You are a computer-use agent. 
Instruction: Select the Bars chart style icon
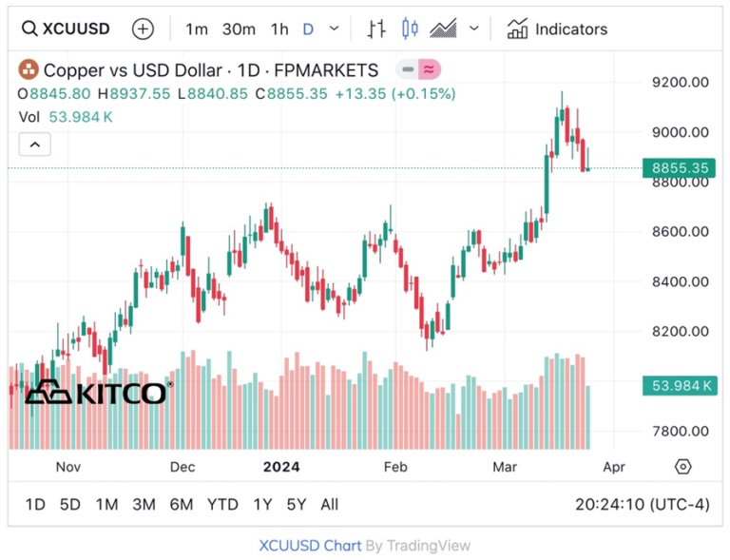(x=376, y=29)
